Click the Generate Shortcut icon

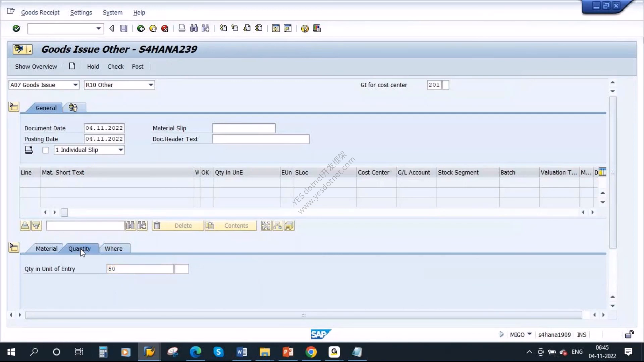287,28
